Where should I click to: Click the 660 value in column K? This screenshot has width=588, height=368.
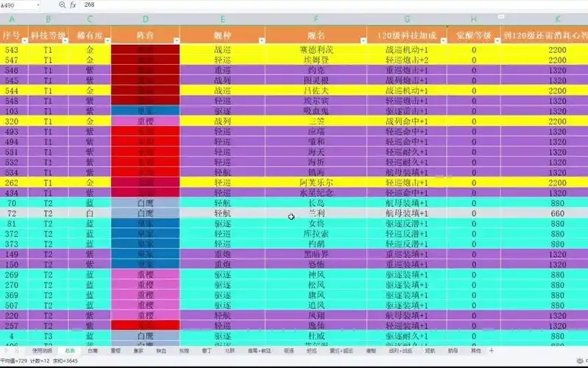[x=557, y=213]
